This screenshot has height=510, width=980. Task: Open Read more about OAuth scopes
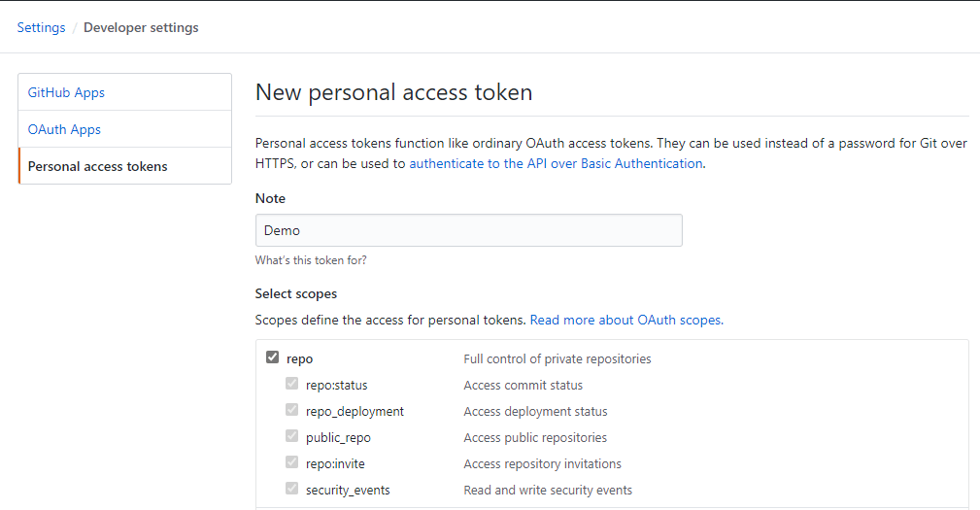pos(626,319)
